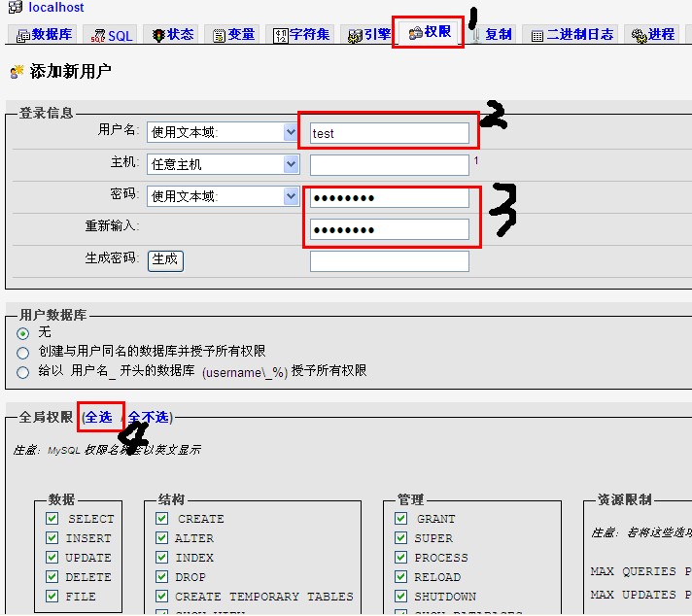
Task: Click the SQL tab icon
Action: pyautogui.click(x=98, y=36)
